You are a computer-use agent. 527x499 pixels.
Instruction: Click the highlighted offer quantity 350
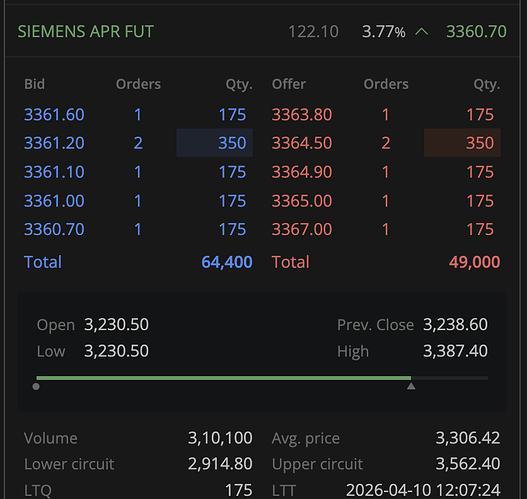(x=462, y=143)
